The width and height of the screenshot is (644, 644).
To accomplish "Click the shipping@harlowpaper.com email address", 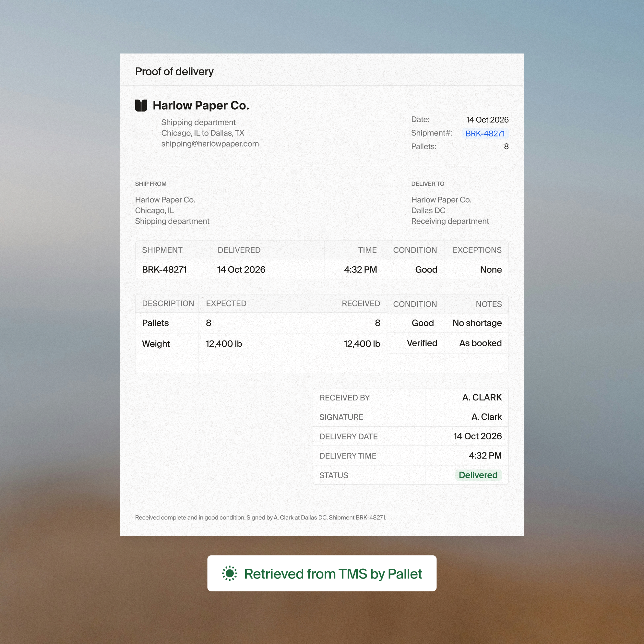I will tap(210, 144).
